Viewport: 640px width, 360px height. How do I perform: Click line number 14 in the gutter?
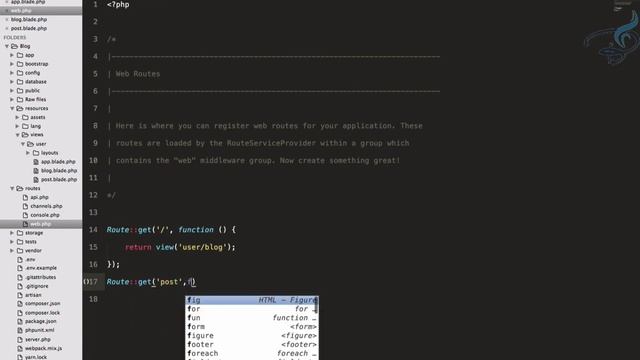coord(93,230)
